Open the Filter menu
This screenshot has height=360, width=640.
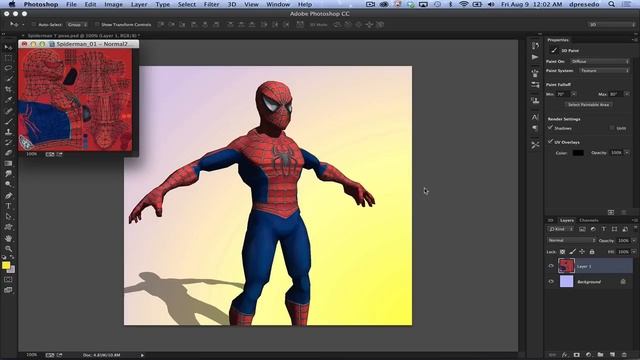click(211, 4)
